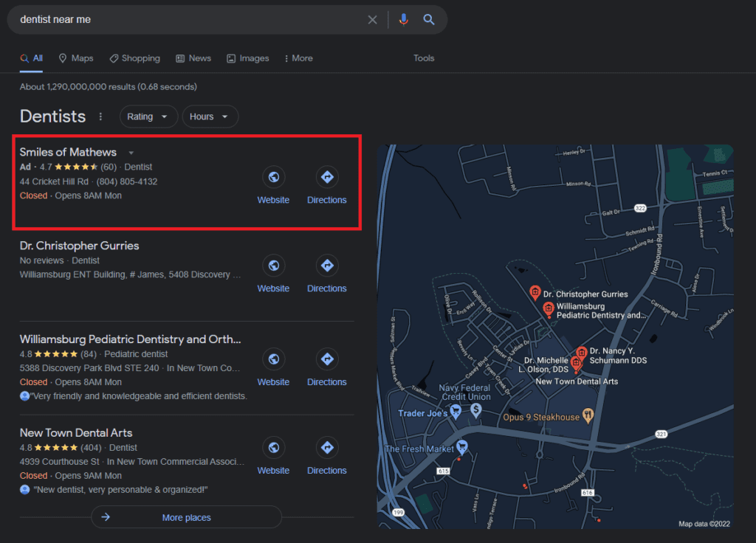Open Williamsburg Pediatric Dentistry website globe icon
756x543 pixels.
pyautogui.click(x=273, y=359)
